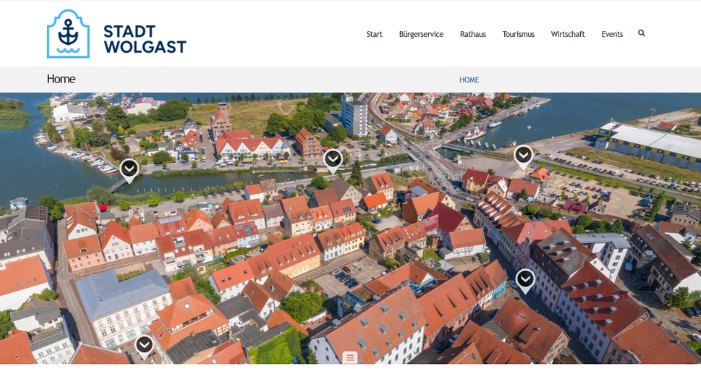This screenshot has width=701, height=387.
Task: Click the white ship docked in the harbour
Action: pos(475,133)
